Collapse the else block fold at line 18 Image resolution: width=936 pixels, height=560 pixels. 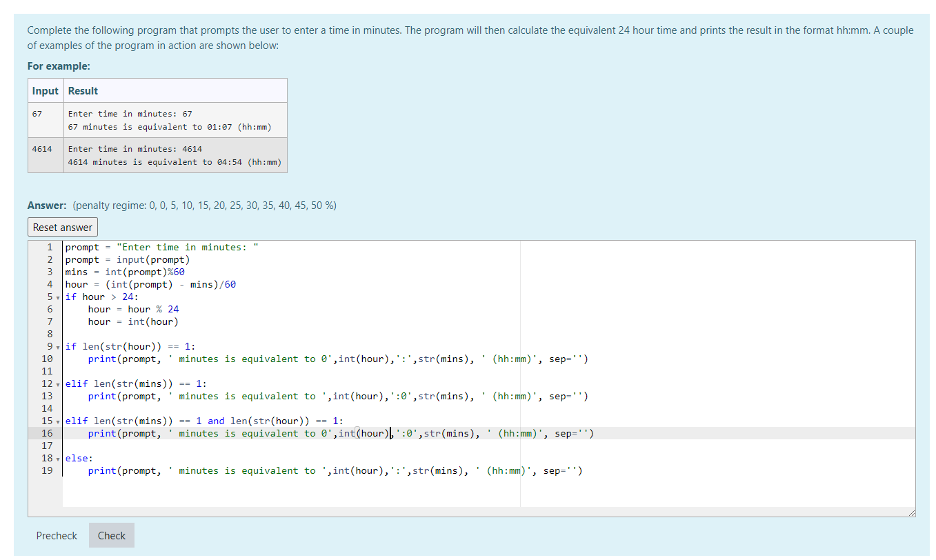(59, 459)
